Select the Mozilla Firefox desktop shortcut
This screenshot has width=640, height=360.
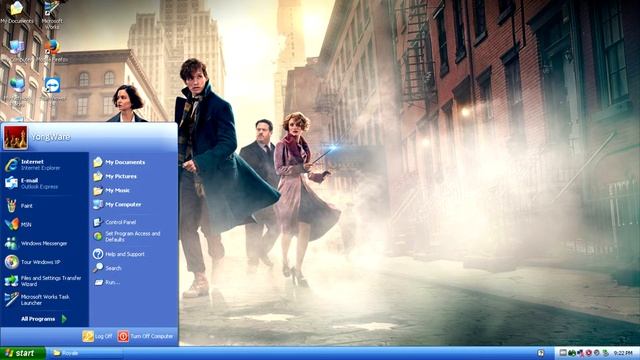click(52, 51)
